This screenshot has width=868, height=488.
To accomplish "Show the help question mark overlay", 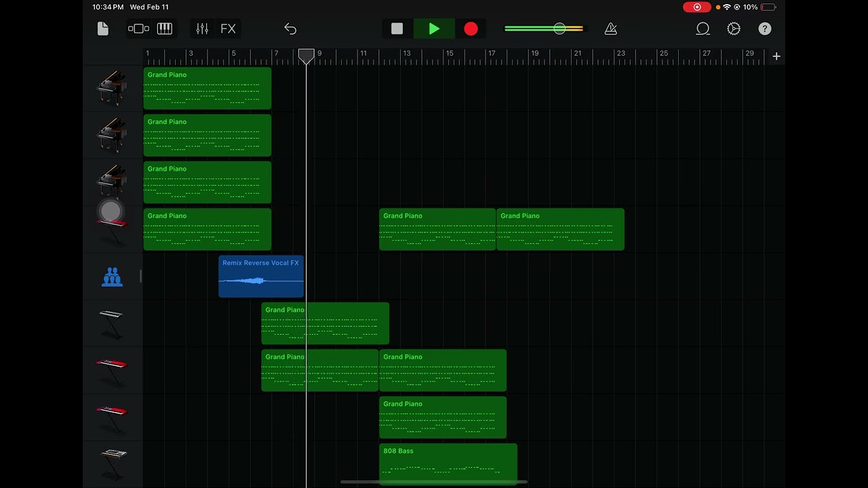I will [x=765, y=28].
